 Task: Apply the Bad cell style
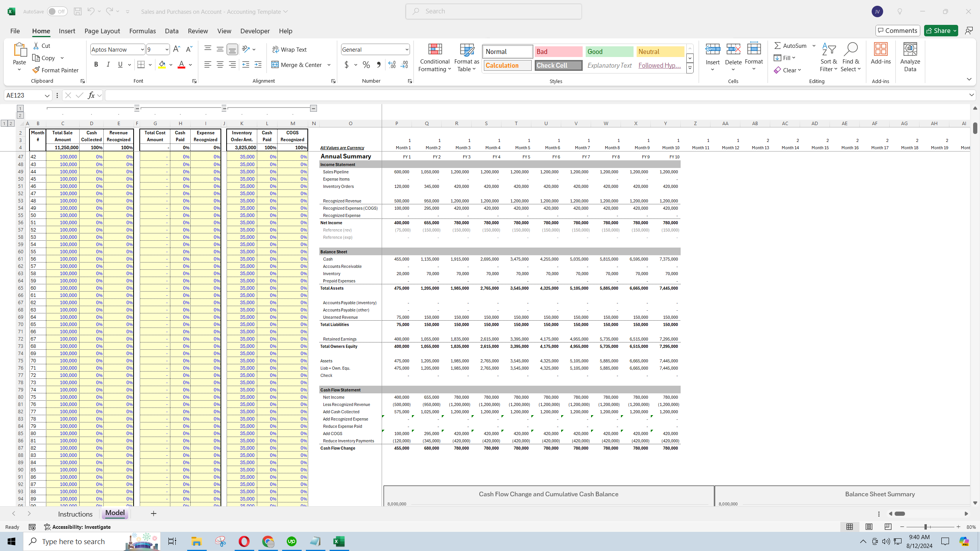[559, 52]
